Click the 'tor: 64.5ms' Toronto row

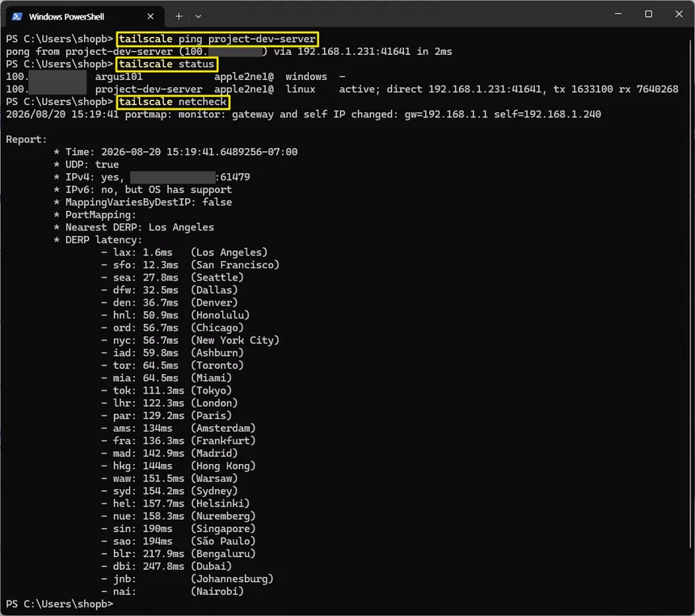[x=172, y=366]
